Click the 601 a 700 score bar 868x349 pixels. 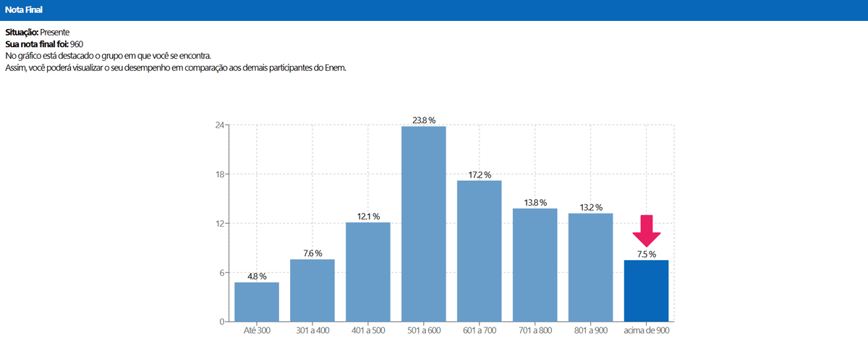tap(479, 251)
